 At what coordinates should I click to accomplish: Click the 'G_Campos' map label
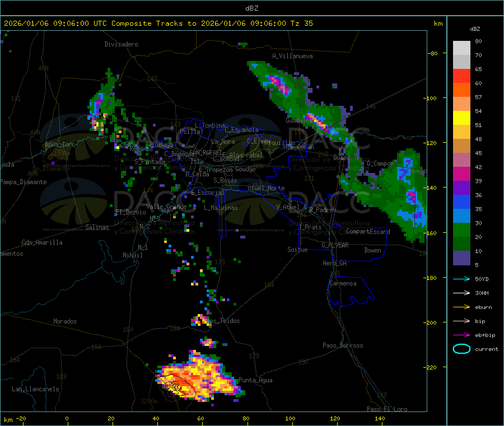click(x=380, y=163)
